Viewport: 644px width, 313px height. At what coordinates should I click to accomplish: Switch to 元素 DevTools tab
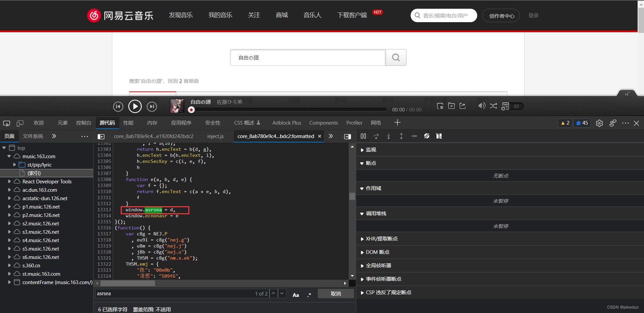62,123
